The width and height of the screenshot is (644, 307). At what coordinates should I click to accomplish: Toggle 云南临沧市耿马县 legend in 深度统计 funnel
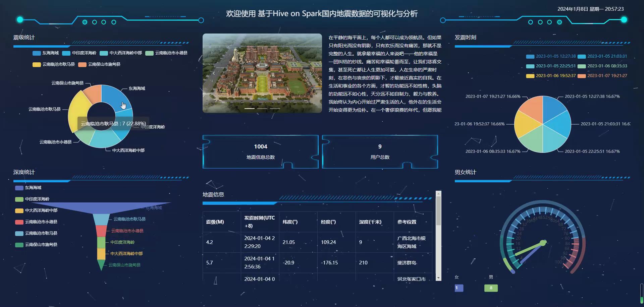[x=36, y=233]
